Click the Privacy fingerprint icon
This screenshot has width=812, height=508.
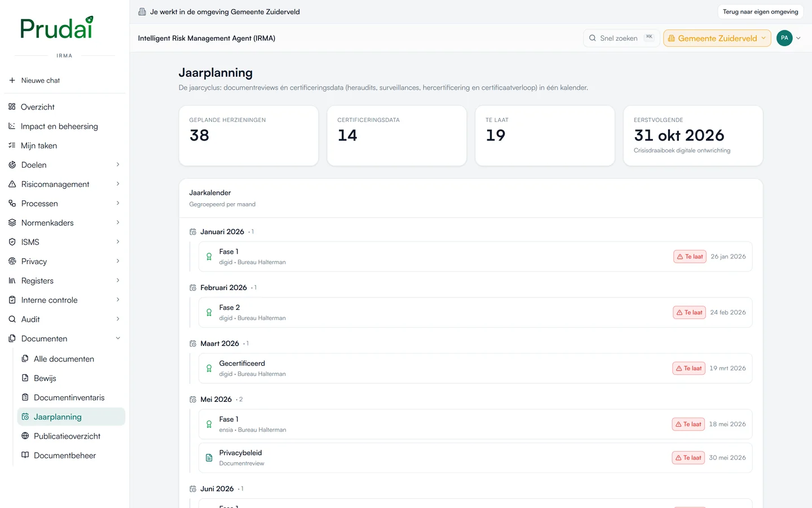[x=12, y=261]
